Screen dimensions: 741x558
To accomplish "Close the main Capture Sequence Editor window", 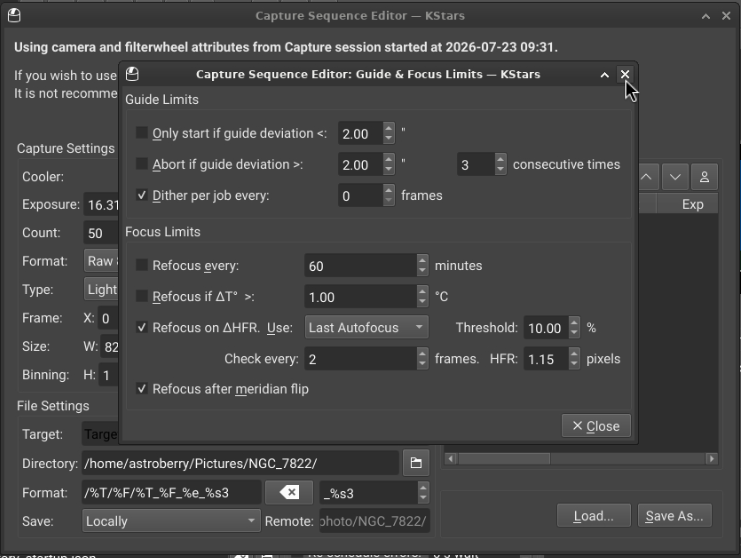I will (x=726, y=16).
